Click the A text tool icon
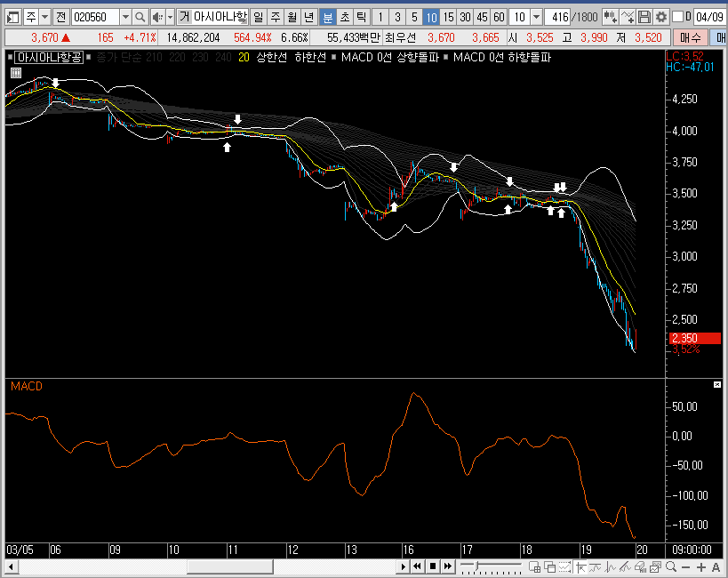 point(716,567)
